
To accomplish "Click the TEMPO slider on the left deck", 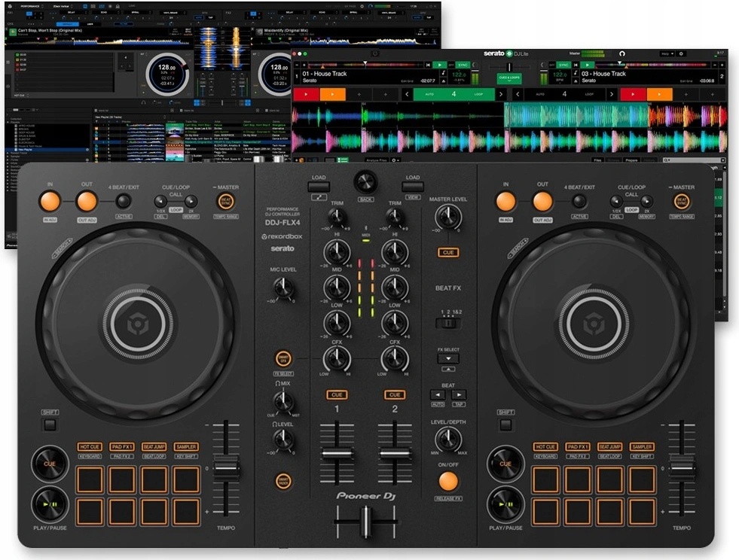I will click(226, 468).
